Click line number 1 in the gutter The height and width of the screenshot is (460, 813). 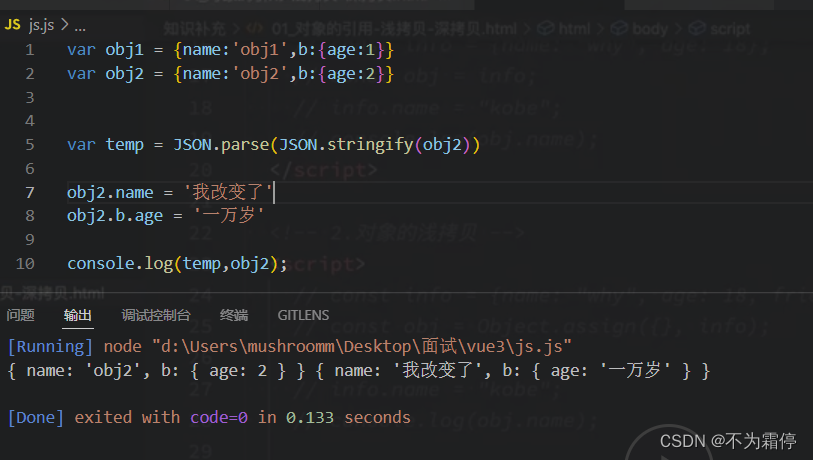(30, 50)
